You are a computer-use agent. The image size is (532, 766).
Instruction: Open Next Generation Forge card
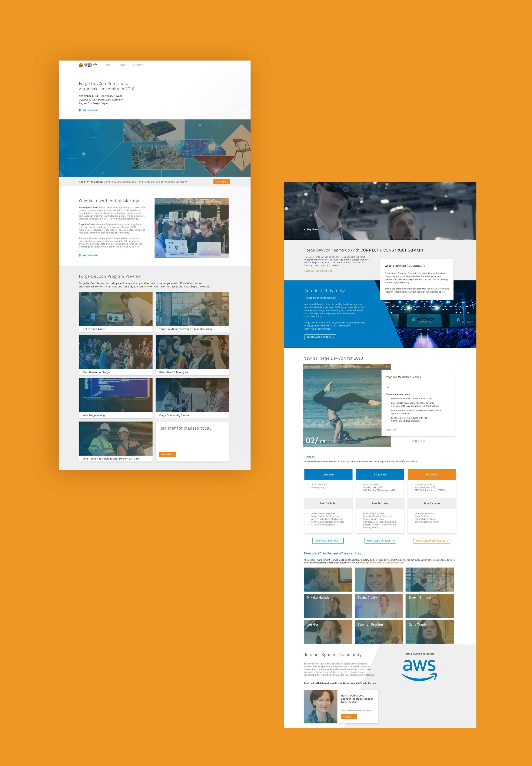click(x=116, y=355)
